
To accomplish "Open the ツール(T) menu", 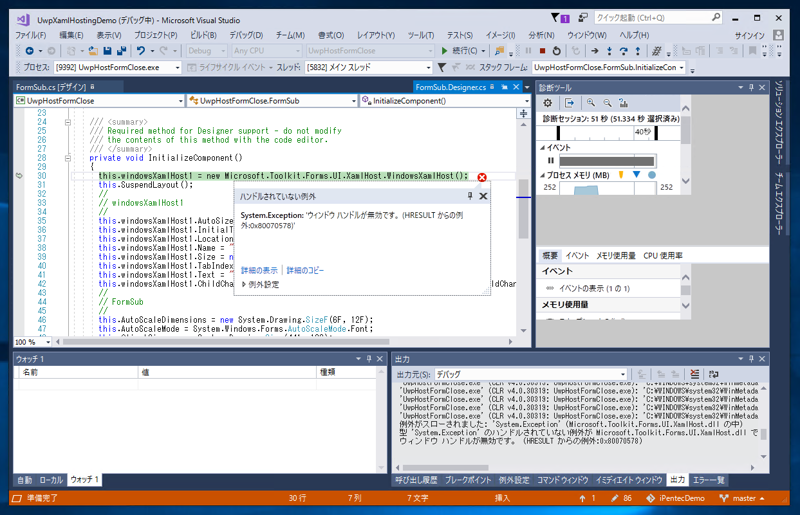I will tap(420, 35).
